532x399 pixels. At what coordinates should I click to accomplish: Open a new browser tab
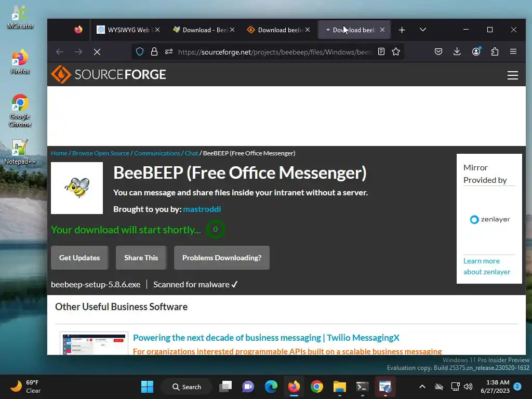(x=402, y=30)
